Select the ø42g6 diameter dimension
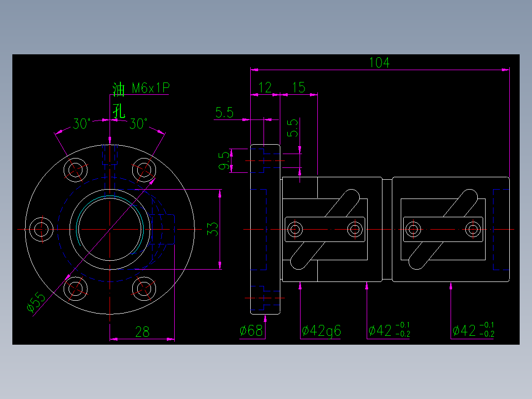Screen dimensions: 532x399 point(321,330)
